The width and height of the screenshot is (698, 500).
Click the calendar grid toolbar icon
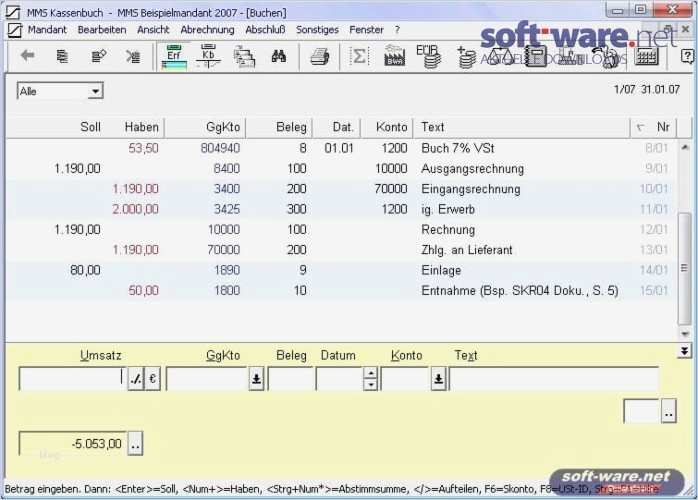[646, 56]
